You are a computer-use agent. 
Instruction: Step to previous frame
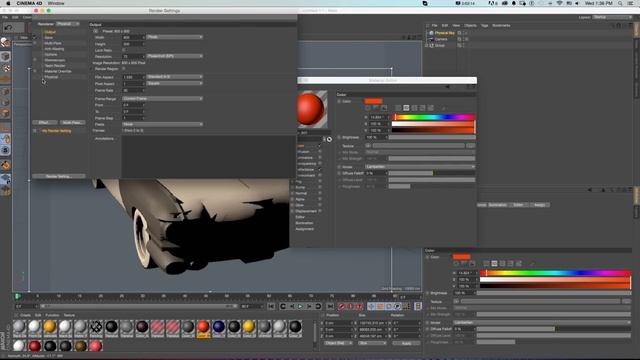(x=291, y=306)
